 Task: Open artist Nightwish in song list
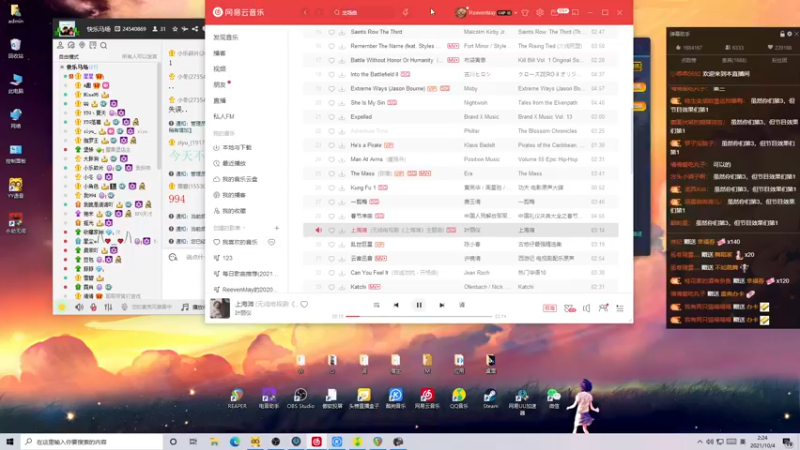click(476, 103)
